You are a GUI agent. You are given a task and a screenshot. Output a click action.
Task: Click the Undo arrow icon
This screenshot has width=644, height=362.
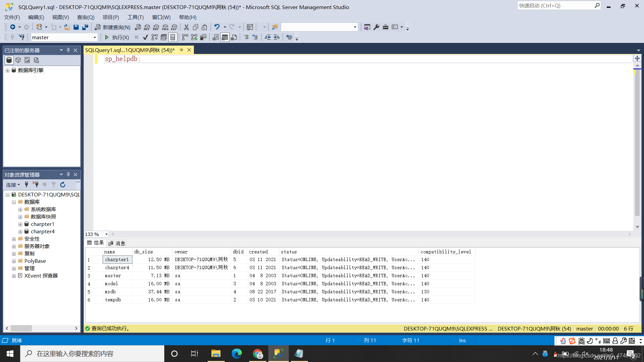tap(217, 27)
